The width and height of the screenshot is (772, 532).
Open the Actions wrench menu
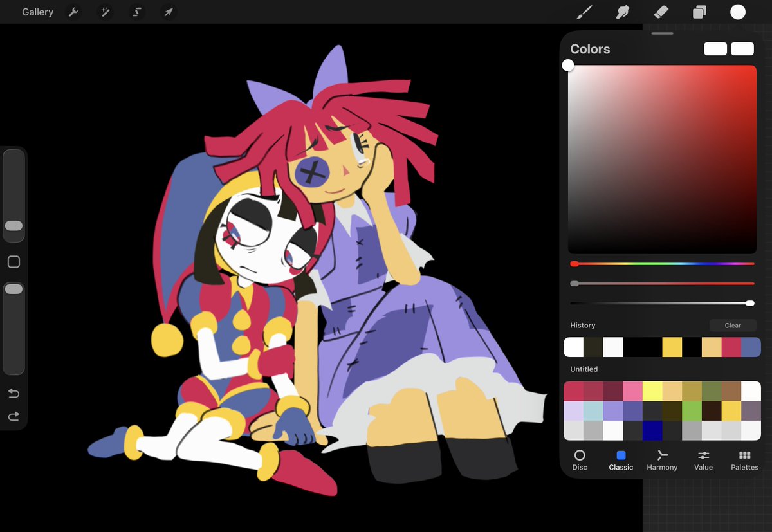(x=74, y=12)
